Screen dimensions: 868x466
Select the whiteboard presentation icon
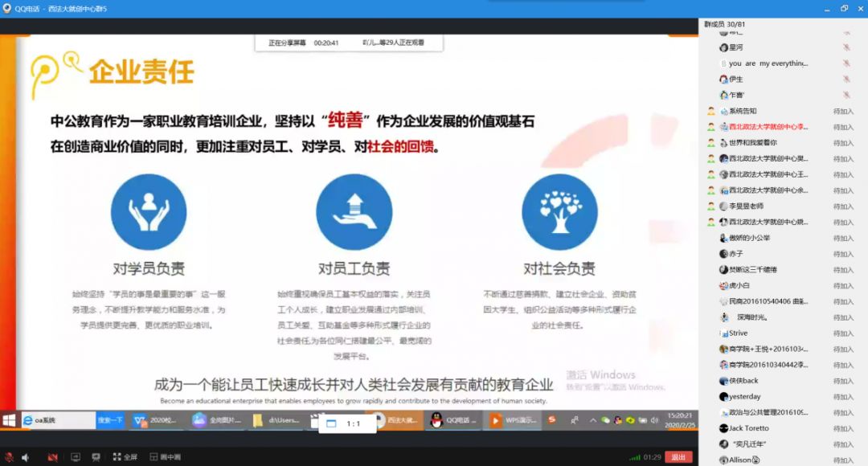(96, 456)
